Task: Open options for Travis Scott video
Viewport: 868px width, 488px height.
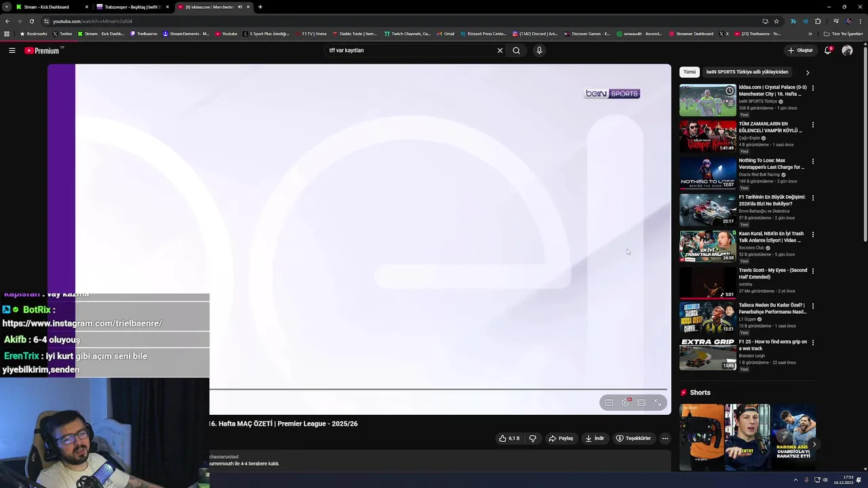Action: click(812, 271)
